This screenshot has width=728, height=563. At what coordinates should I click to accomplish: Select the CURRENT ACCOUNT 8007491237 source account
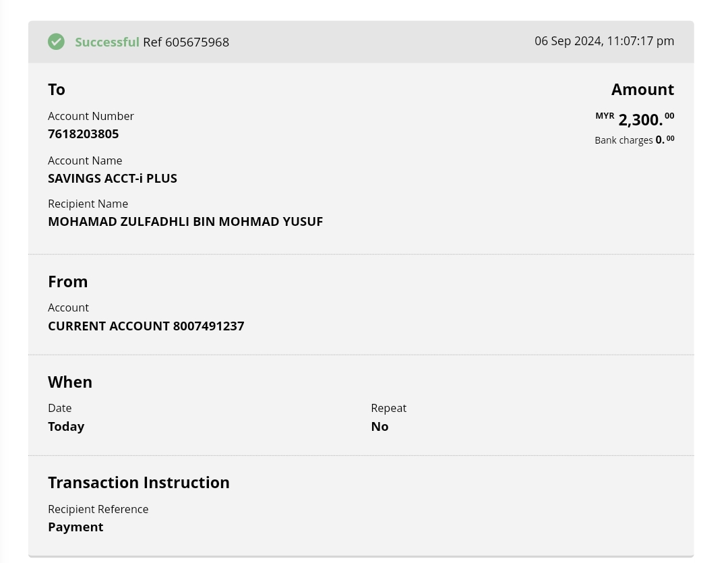[x=146, y=326]
